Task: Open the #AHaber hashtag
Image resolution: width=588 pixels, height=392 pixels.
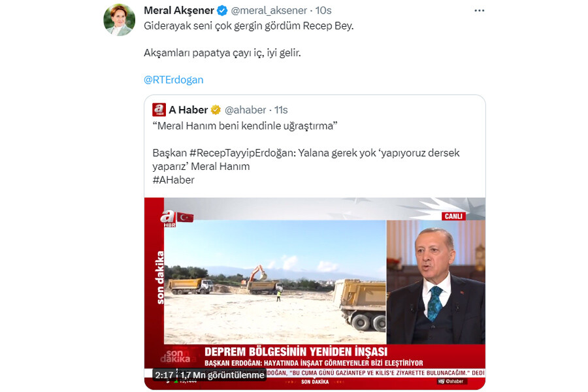Action: pyautogui.click(x=173, y=180)
